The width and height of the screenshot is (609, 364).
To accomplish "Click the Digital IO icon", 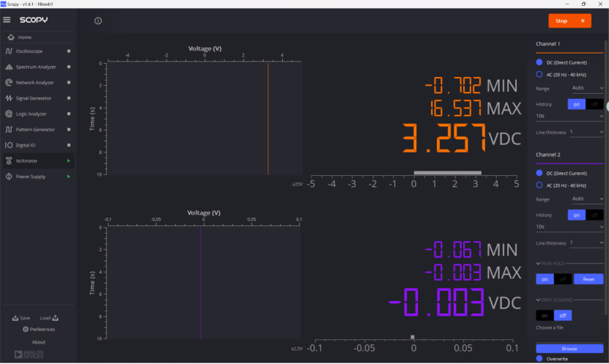I will point(9,145).
